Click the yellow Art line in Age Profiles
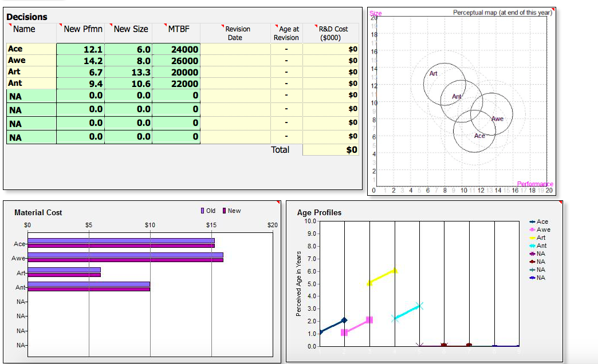The image size is (598, 364). [x=382, y=276]
